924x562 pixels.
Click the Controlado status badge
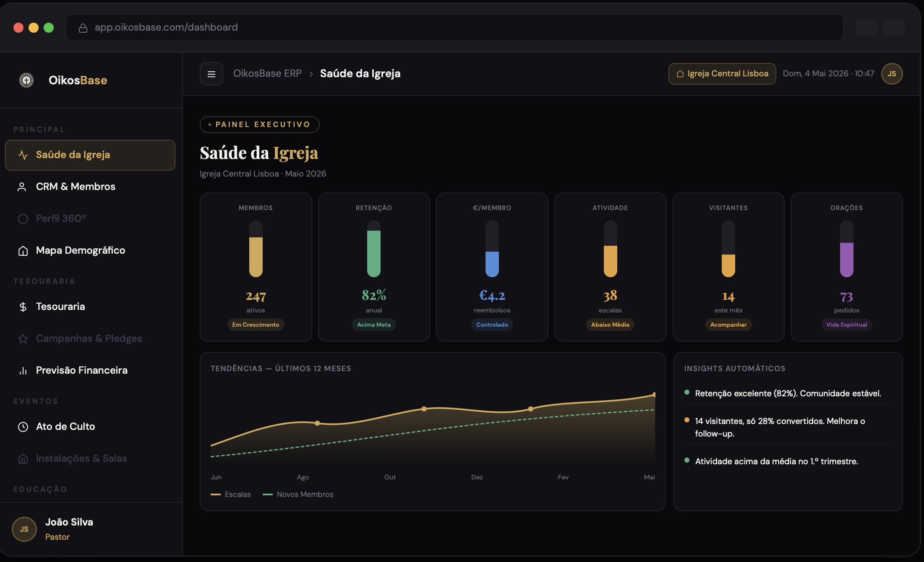[492, 325]
